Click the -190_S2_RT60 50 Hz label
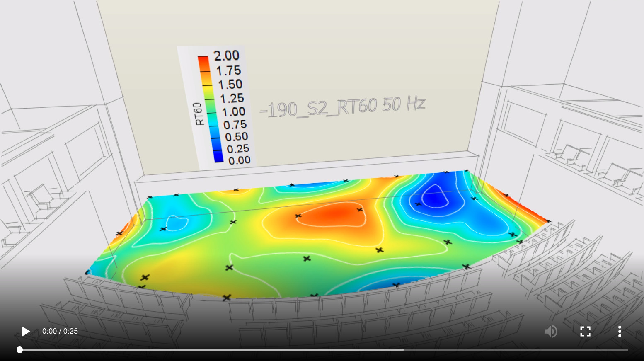The image size is (644, 361). (x=342, y=107)
